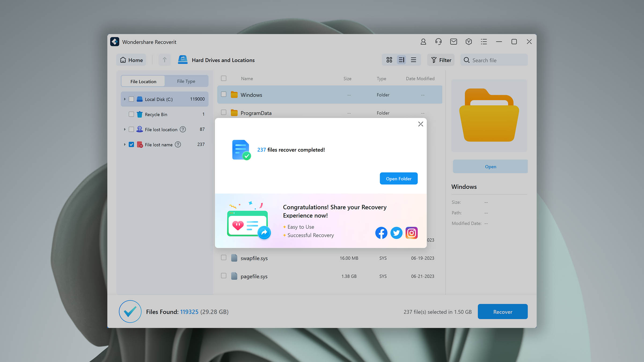This screenshot has height=362, width=644.
Task: Open the Filter options
Action: 441,60
